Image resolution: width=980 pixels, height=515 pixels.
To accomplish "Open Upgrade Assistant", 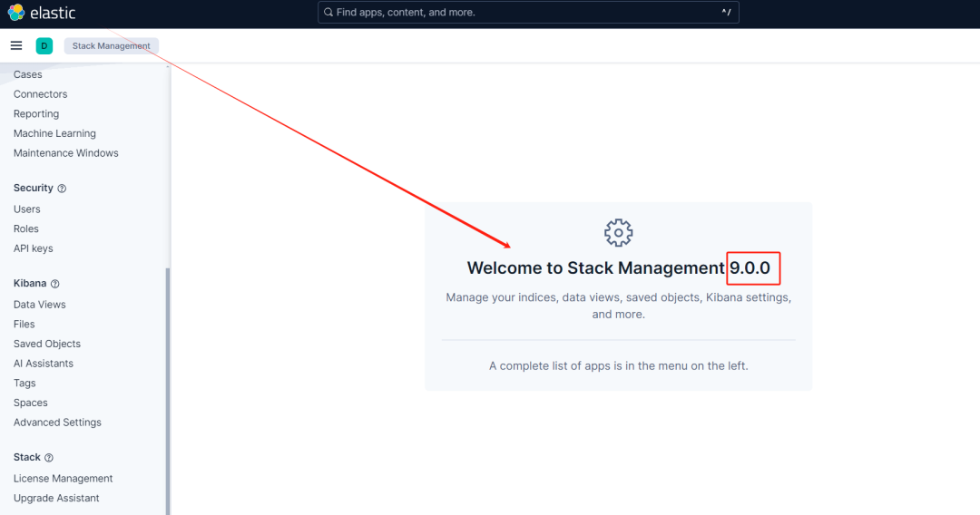I will tap(57, 498).
